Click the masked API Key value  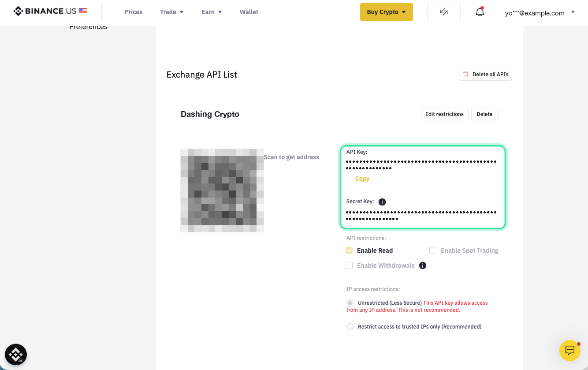421,165
